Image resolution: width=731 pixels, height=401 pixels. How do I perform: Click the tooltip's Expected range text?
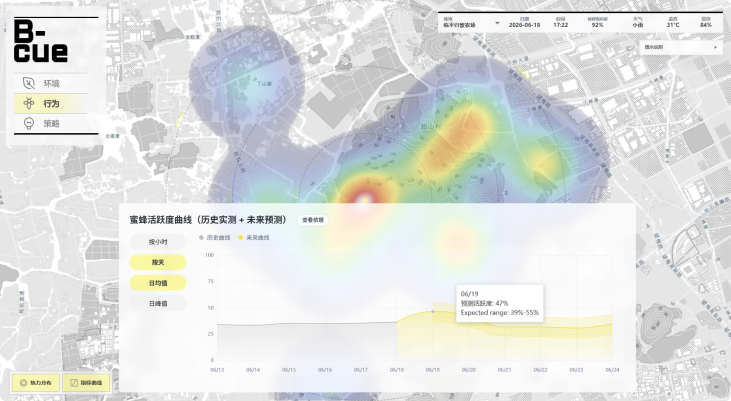pos(500,312)
